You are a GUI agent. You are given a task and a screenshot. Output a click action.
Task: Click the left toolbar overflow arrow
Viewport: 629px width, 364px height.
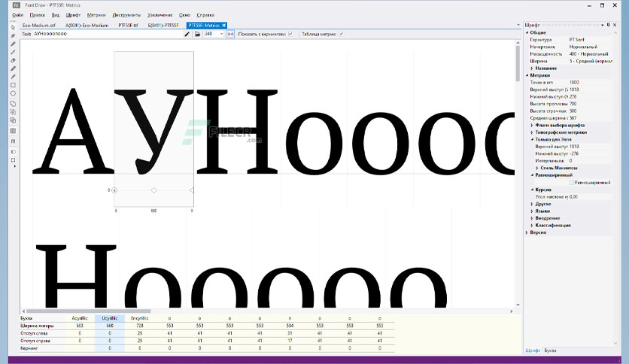click(x=14, y=166)
